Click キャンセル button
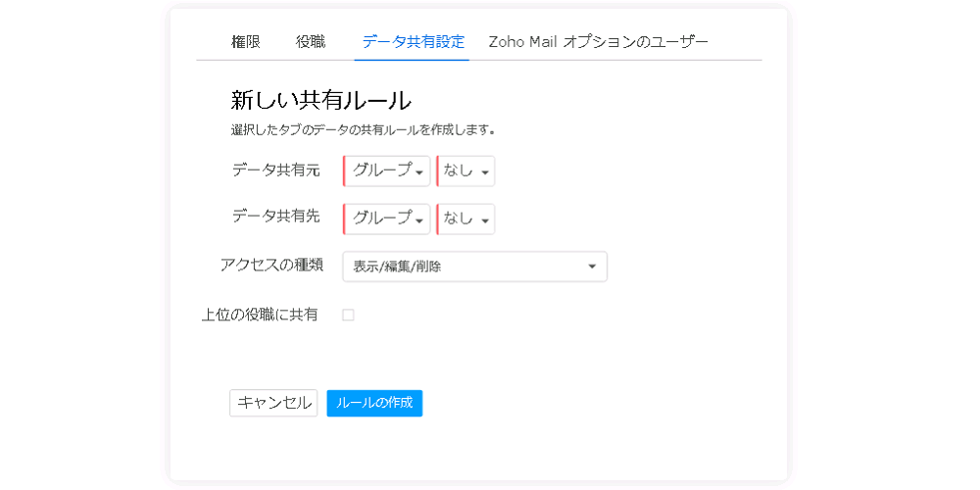Image resolution: width=980 pixels, height=490 pixels. 273,403
